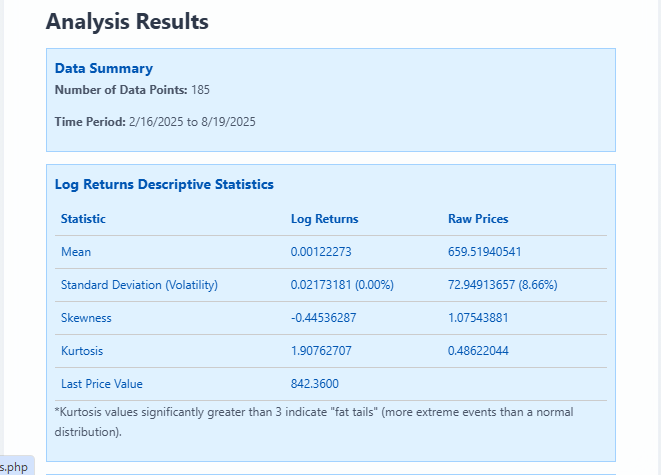The image size is (661, 475).
Task: Click the Raw Prices column header
Action: (x=478, y=219)
